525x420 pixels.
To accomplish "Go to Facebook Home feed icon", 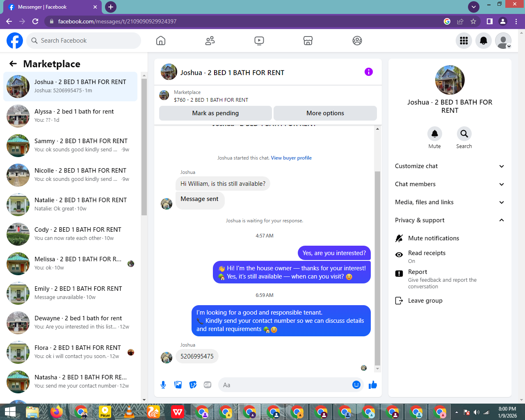I will [x=161, y=41].
